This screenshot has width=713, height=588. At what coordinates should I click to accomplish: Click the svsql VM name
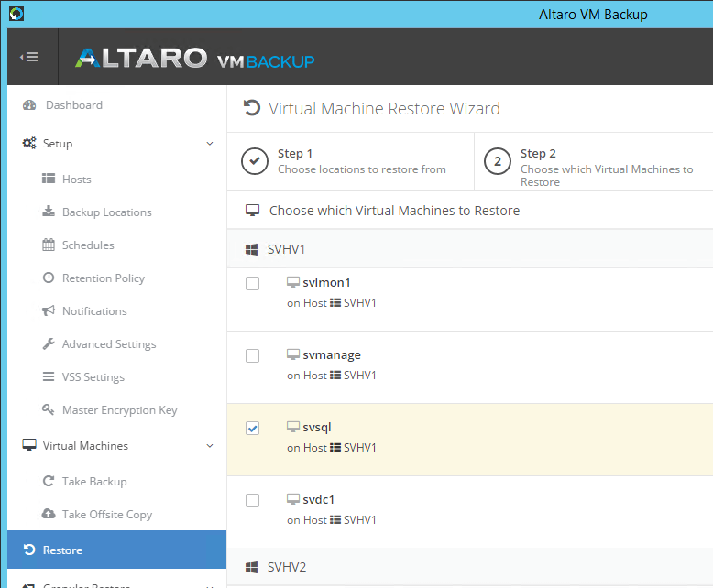click(x=317, y=427)
